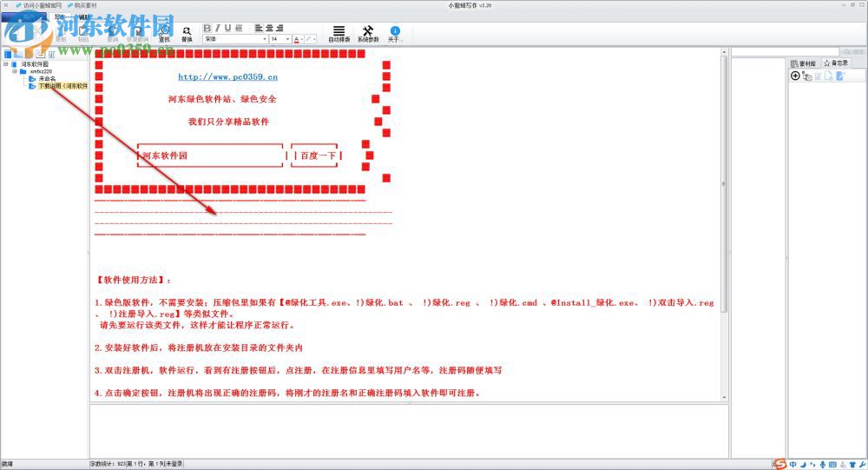Viewport: 868px width, 470px height.
Task: Click the heading 【软件使用方法】
Action: [x=134, y=280]
